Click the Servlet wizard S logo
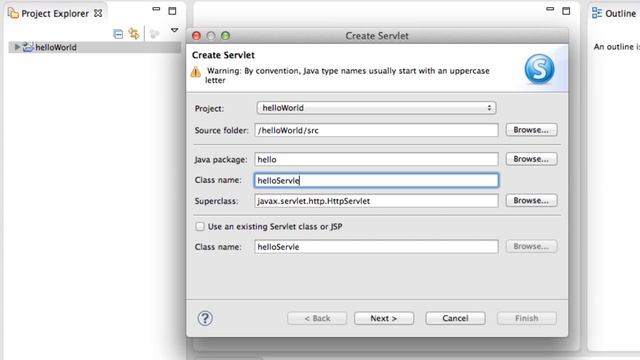Image resolution: width=640 pixels, height=360 pixels. click(x=539, y=69)
